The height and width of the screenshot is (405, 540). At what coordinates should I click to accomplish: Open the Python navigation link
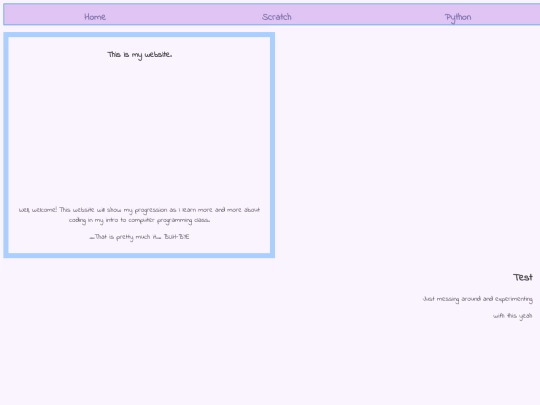click(x=458, y=18)
